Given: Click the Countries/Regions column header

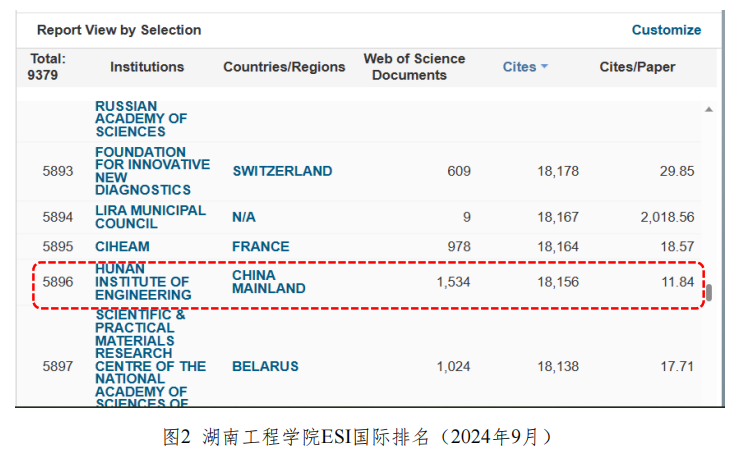Looking at the screenshot, I should pyautogui.click(x=284, y=67).
